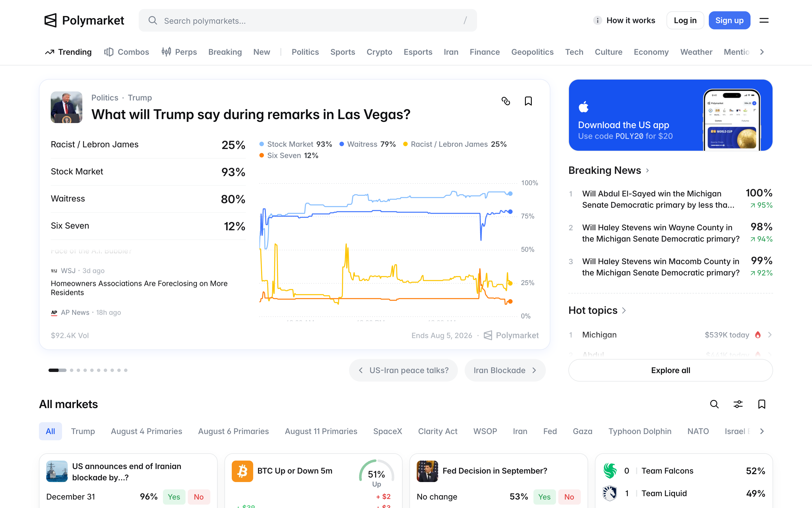812x508 pixels.
Task: Open the Stock Market 93% outcome row
Action: coord(148,172)
